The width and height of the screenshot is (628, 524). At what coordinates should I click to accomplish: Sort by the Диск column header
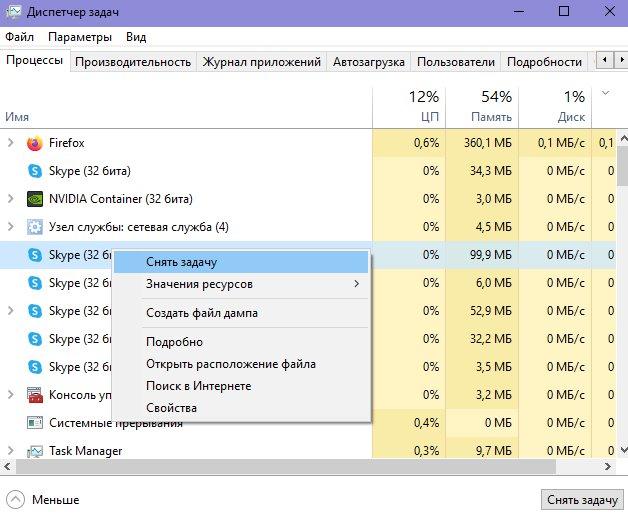tap(555, 106)
